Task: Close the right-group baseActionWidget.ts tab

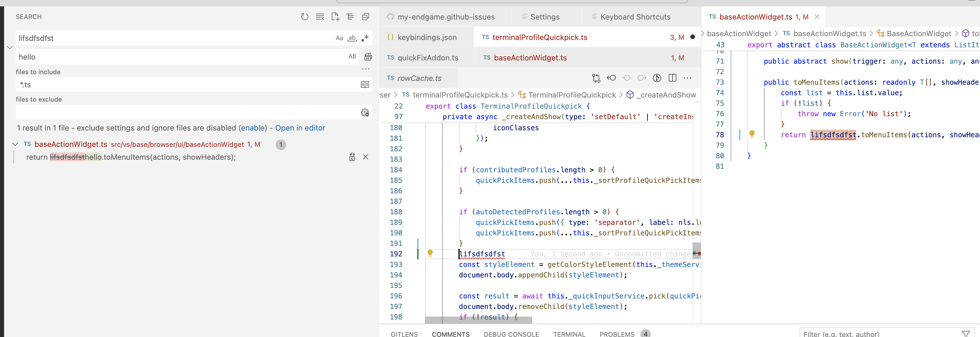Action: (817, 17)
